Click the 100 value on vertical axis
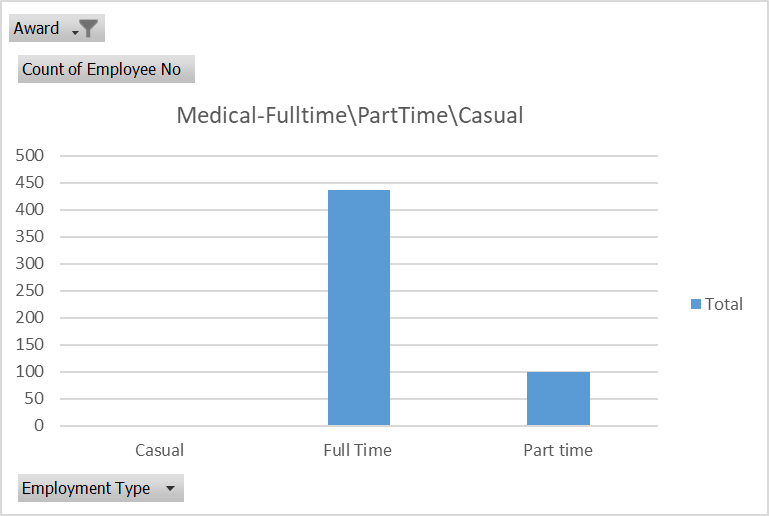The image size is (769, 516). pyautogui.click(x=31, y=372)
